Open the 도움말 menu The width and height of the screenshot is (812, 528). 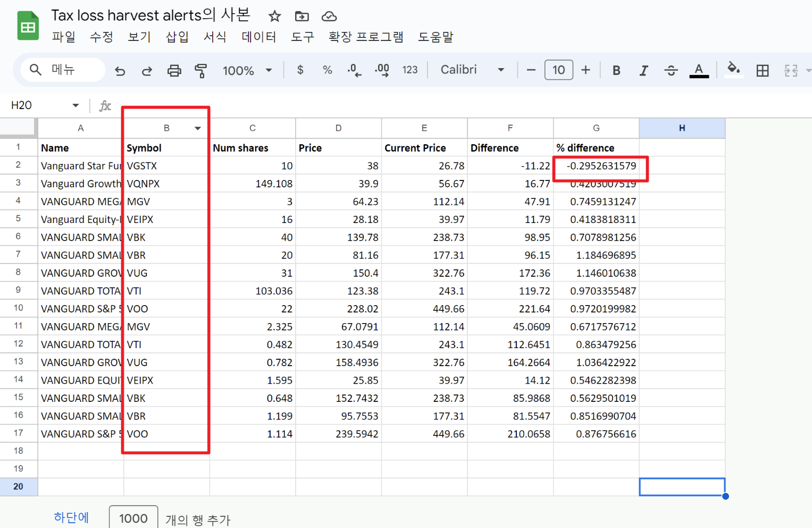436,37
